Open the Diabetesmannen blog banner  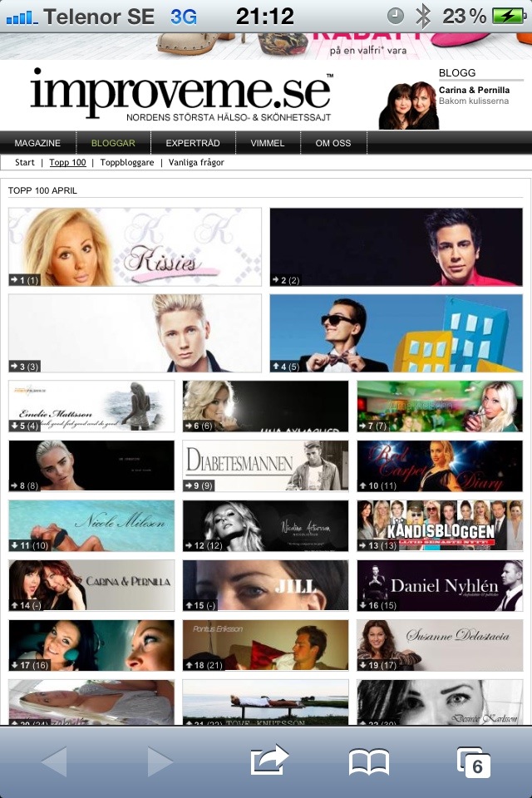tap(265, 466)
